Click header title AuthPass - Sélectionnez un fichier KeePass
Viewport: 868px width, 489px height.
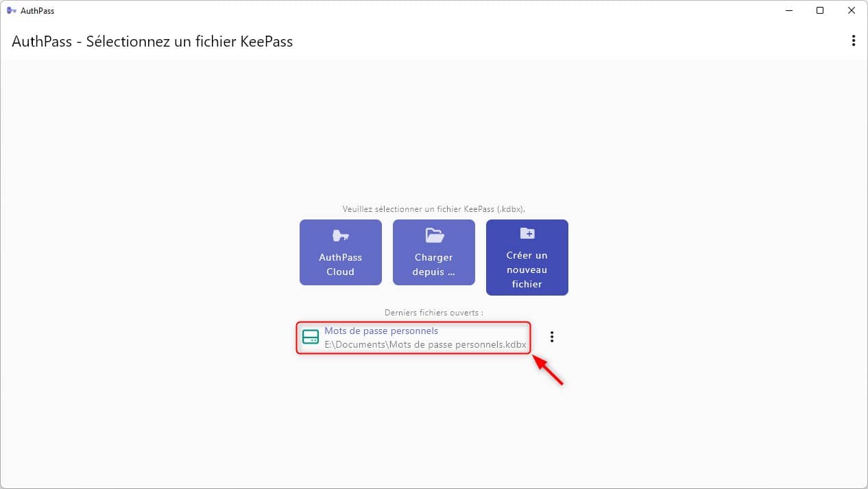152,41
